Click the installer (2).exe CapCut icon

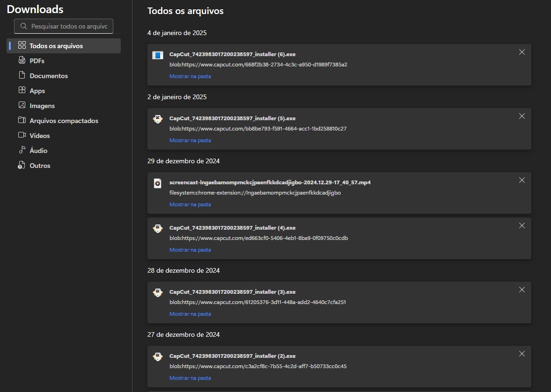pyautogui.click(x=158, y=357)
